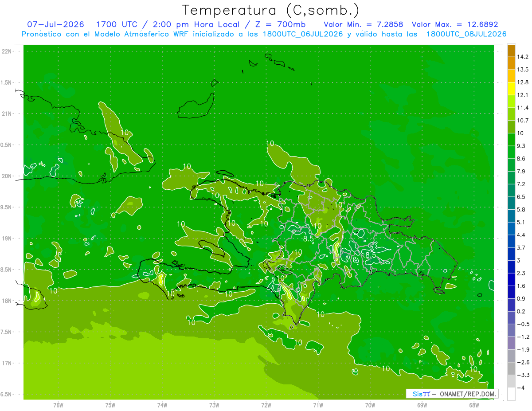The height and width of the screenshot is (411, 532).
Task: Click the "74W" longitude axis label
Action: (162, 405)
